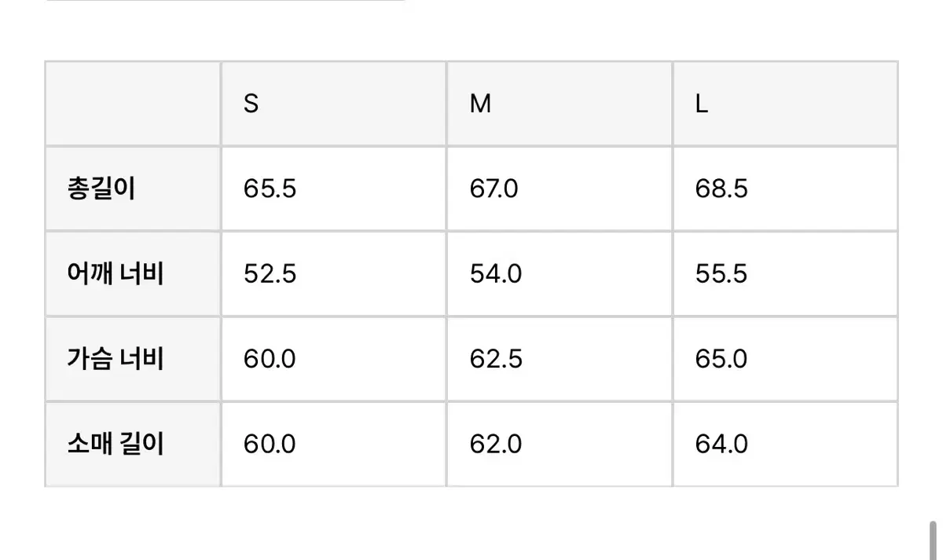Select the 총길이 row label
This screenshot has height=560, width=943.
pyautogui.click(x=101, y=189)
